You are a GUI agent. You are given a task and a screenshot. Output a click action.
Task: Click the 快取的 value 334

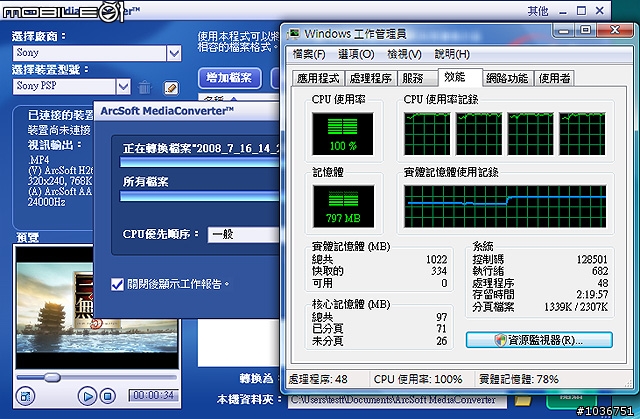pyautogui.click(x=439, y=271)
